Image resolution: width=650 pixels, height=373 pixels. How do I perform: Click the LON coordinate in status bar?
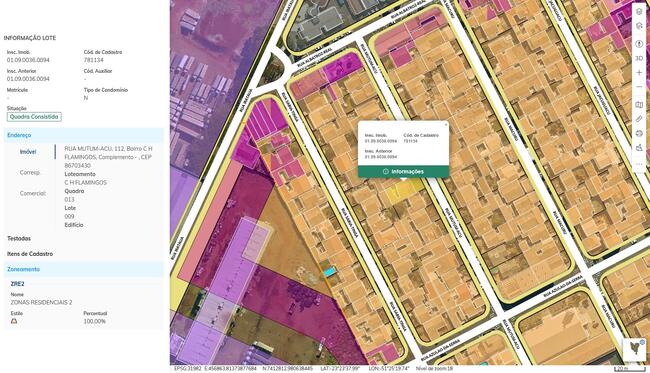tap(389, 368)
